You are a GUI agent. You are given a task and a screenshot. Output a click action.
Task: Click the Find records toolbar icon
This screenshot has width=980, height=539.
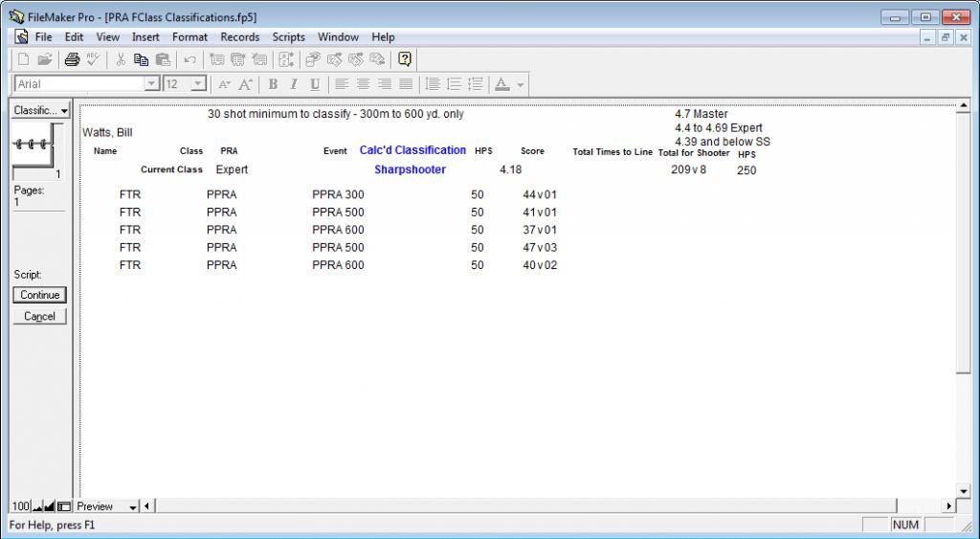(x=313, y=59)
